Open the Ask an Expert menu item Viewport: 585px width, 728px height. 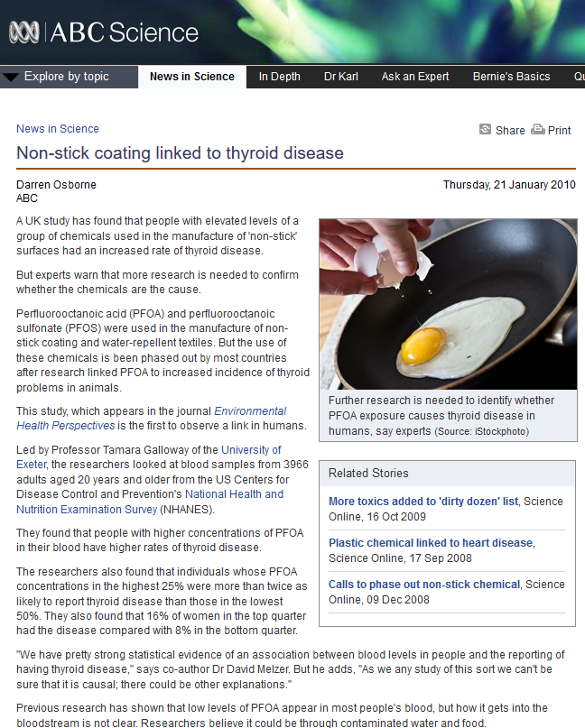[415, 77]
